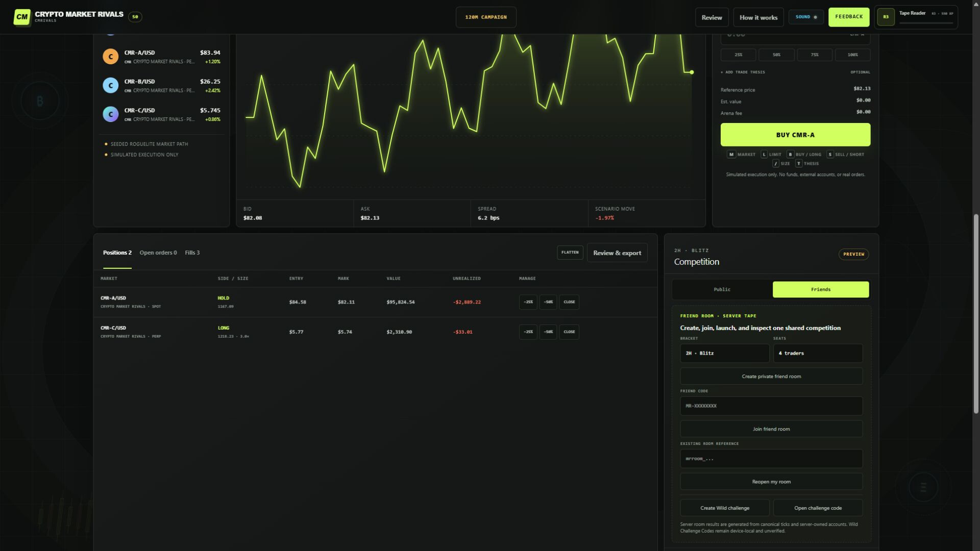The width and height of the screenshot is (980, 551).
Task: Close the CMR-C/USD position
Action: coord(569,332)
